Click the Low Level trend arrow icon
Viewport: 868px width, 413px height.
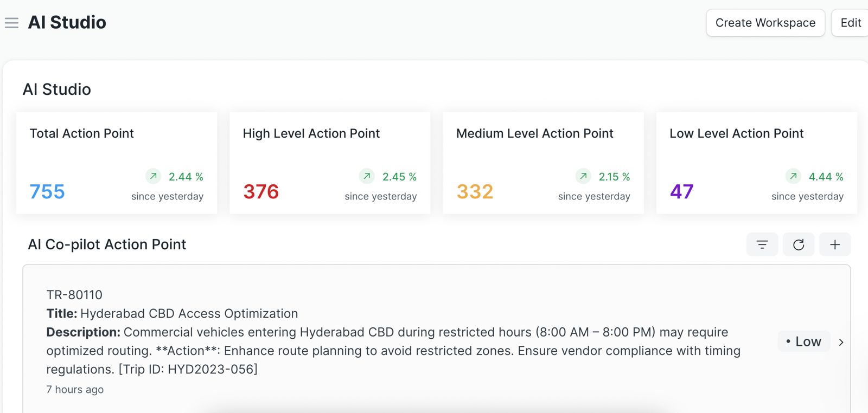coord(793,176)
